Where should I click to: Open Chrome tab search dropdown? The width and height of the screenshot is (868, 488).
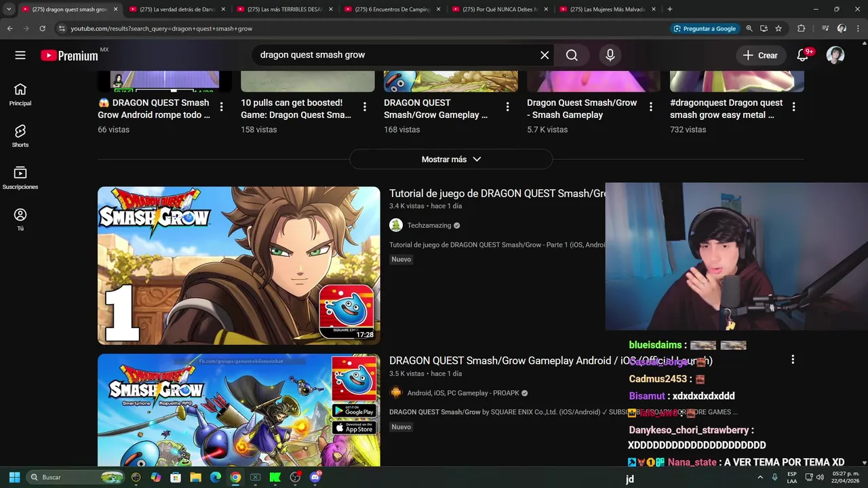9,9
